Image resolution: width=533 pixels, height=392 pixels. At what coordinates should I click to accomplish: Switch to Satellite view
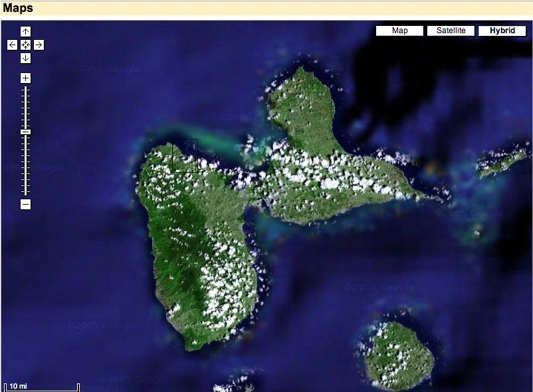coord(451,31)
